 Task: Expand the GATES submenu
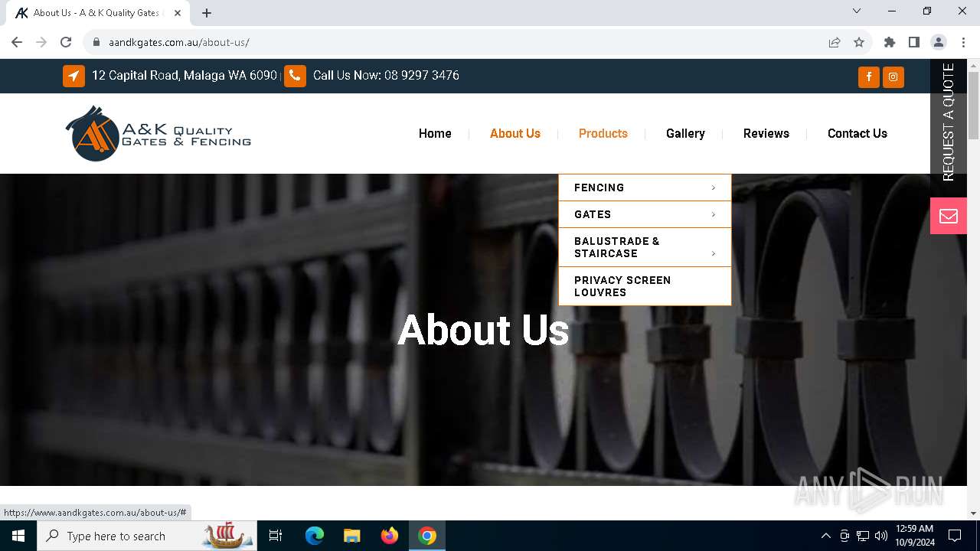point(645,214)
